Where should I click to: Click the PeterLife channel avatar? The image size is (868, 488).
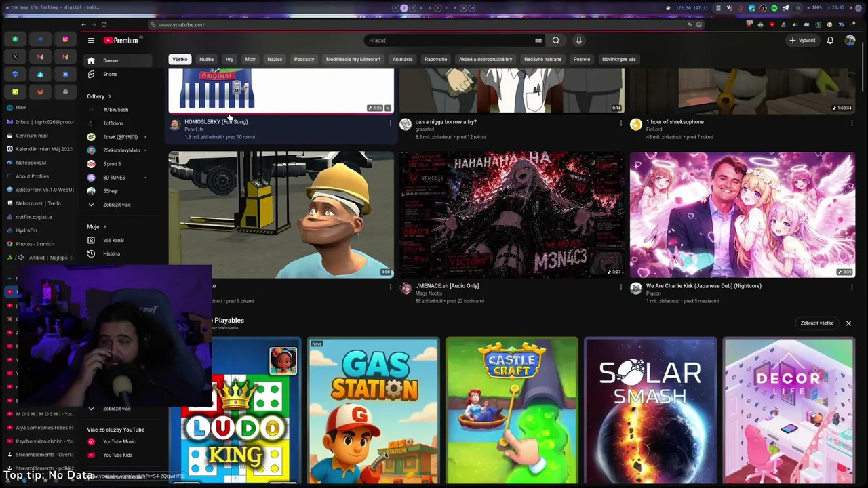[x=175, y=125]
